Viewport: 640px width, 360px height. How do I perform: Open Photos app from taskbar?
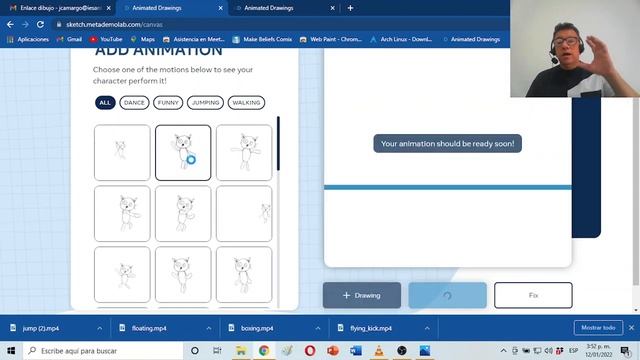(x=425, y=351)
